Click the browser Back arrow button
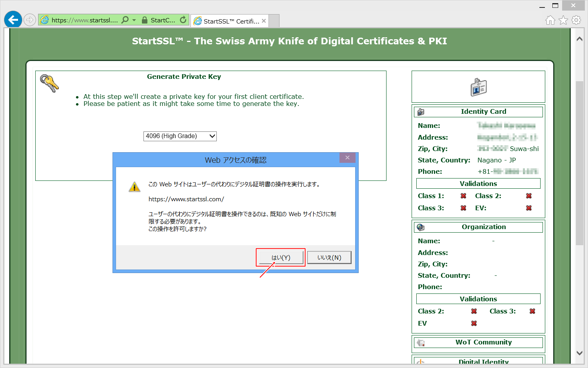The width and height of the screenshot is (588, 368). point(13,20)
